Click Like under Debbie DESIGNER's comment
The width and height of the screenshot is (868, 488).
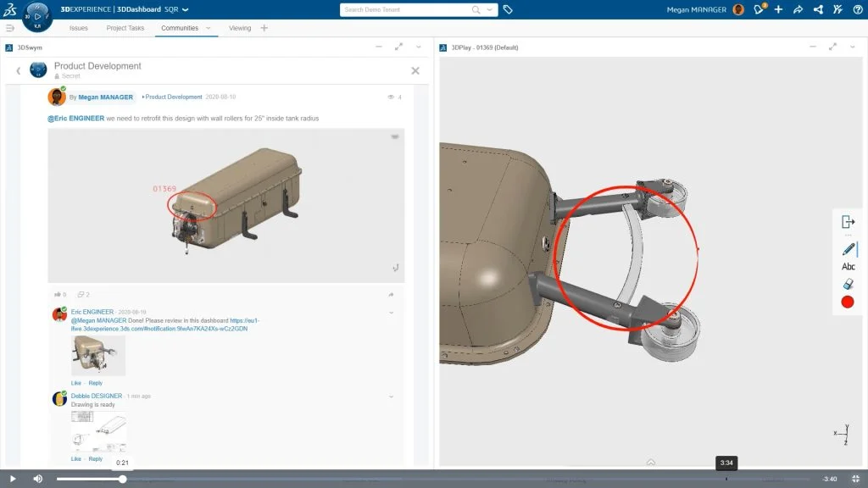(x=76, y=458)
